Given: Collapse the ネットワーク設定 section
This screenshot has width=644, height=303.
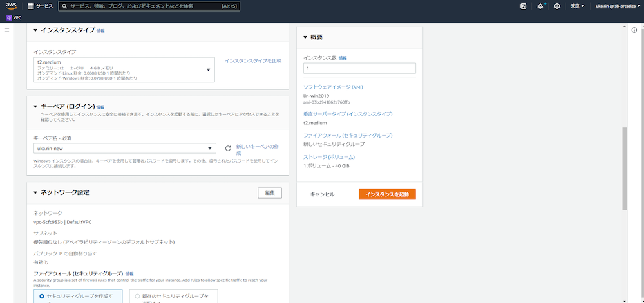Looking at the screenshot, I should pos(35,192).
